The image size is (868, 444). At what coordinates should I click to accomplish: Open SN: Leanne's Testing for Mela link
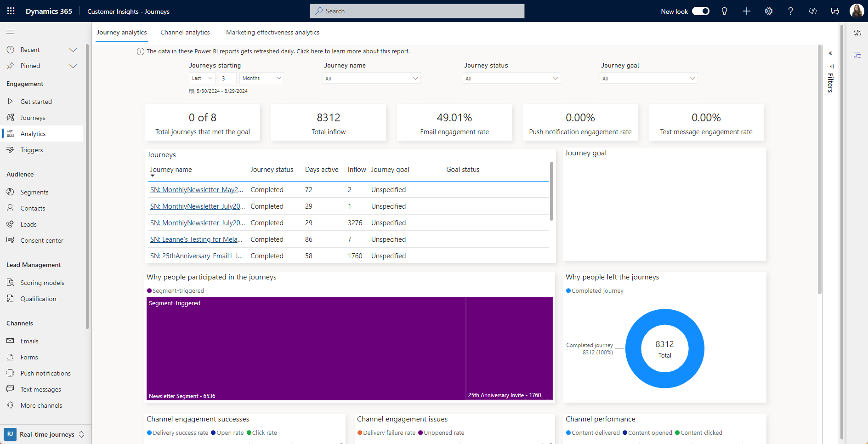click(196, 239)
